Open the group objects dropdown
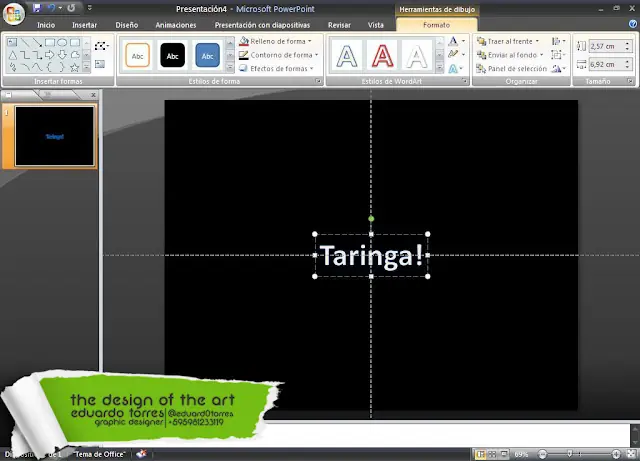The width and height of the screenshot is (640, 461). [558, 55]
